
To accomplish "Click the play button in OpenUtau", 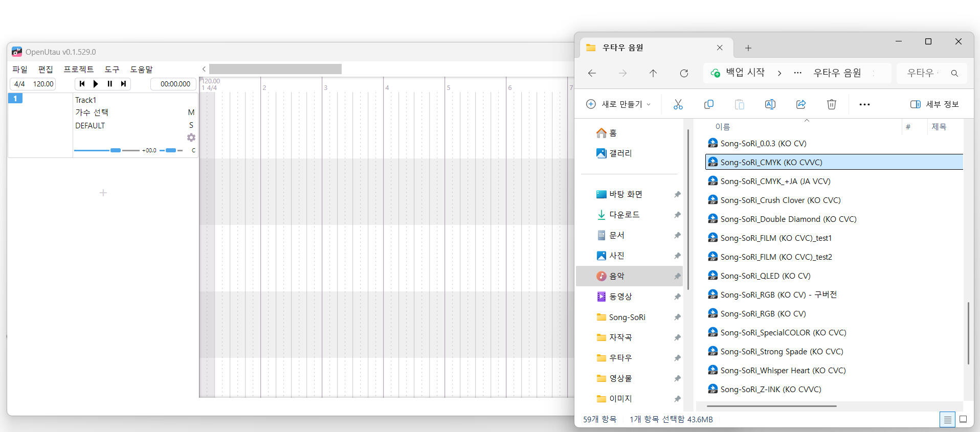I will click(x=96, y=84).
